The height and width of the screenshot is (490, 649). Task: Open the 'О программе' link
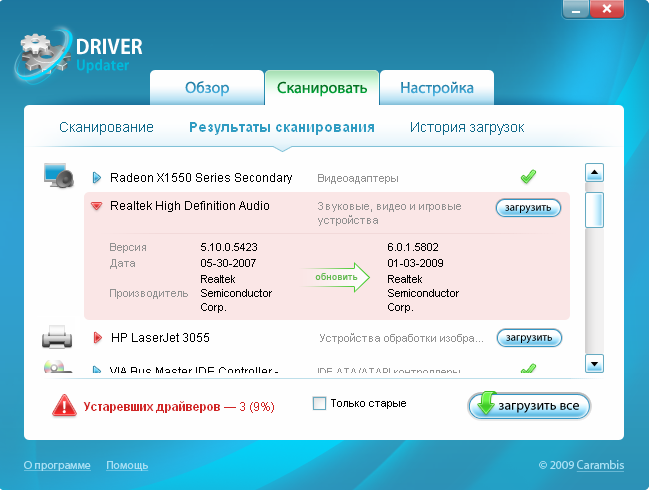(57, 465)
